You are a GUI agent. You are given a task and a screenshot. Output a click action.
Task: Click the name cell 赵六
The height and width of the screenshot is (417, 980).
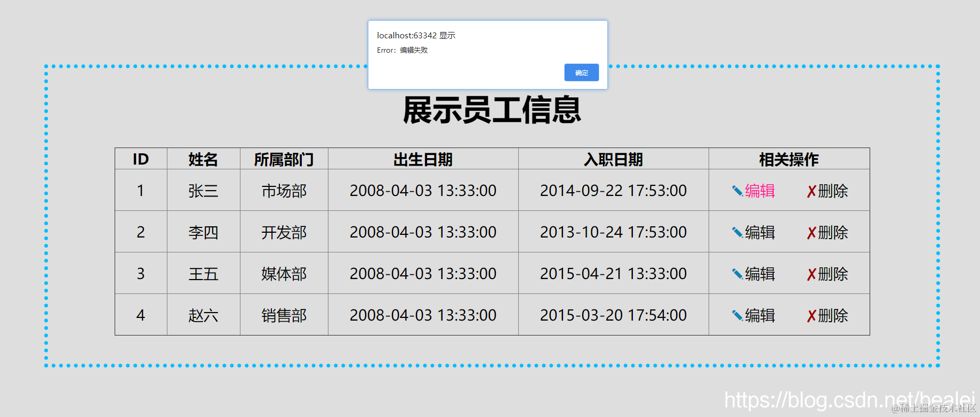pyautogui.click(x=203, y=315)
